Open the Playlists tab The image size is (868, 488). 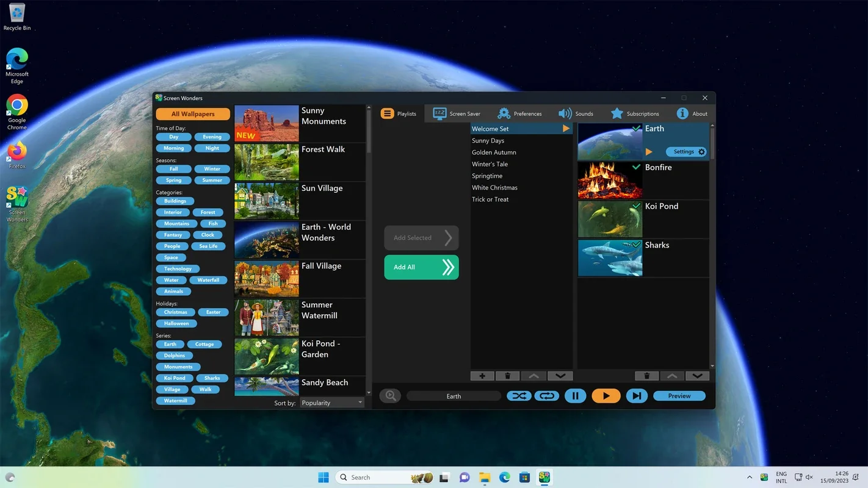399,113
